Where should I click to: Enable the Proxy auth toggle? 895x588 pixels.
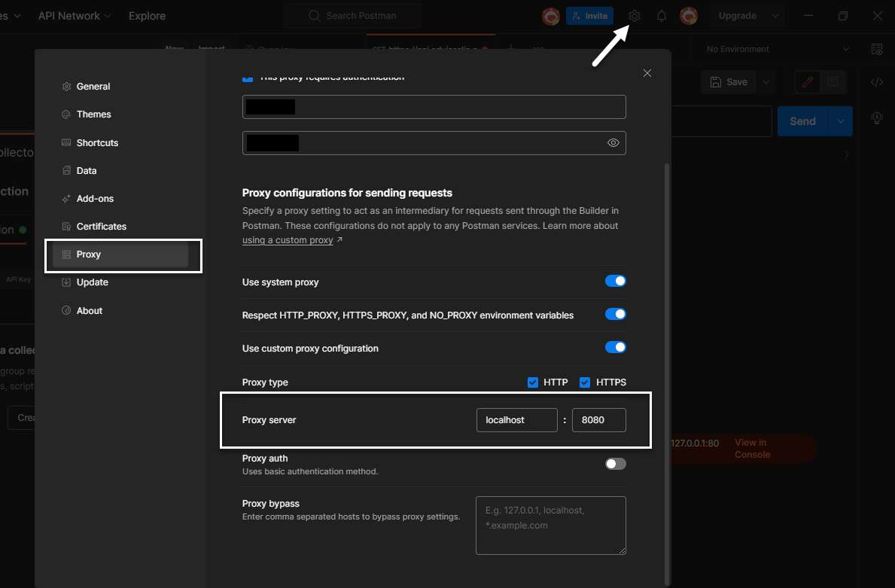coord(615,464)
